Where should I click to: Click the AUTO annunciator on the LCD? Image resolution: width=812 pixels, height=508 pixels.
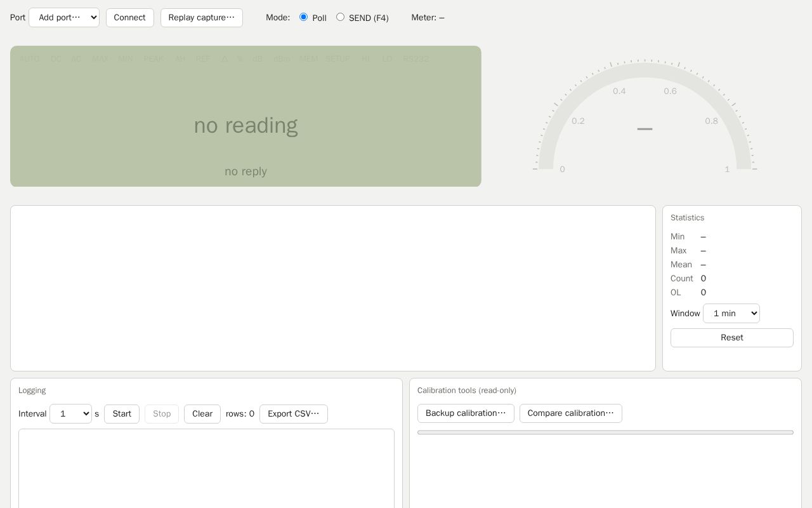tap(29, 59)
